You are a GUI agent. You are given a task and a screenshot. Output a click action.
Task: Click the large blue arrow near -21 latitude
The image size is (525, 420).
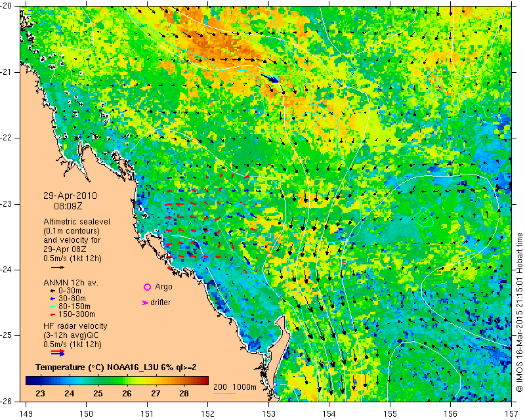(x=270, y=78)
